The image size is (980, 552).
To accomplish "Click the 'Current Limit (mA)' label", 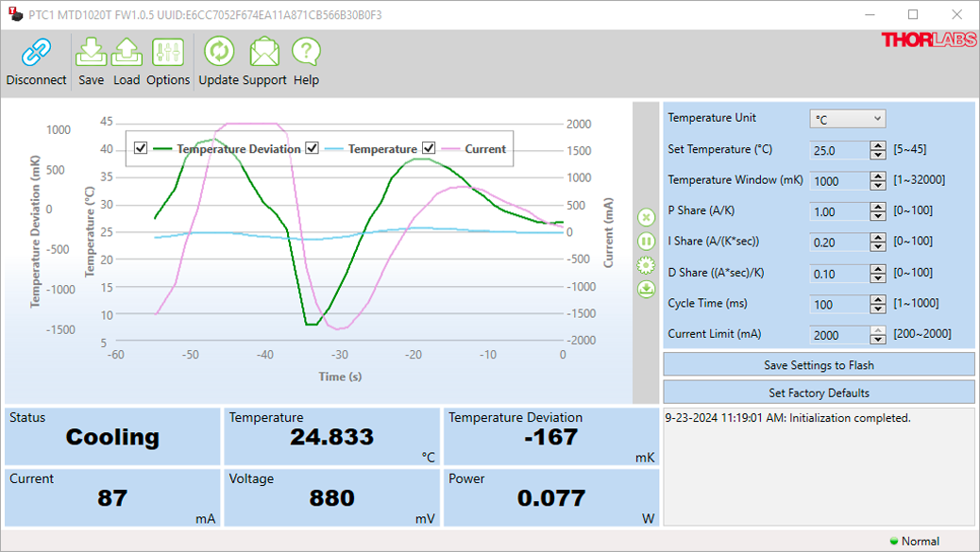I will click(715, 333).
